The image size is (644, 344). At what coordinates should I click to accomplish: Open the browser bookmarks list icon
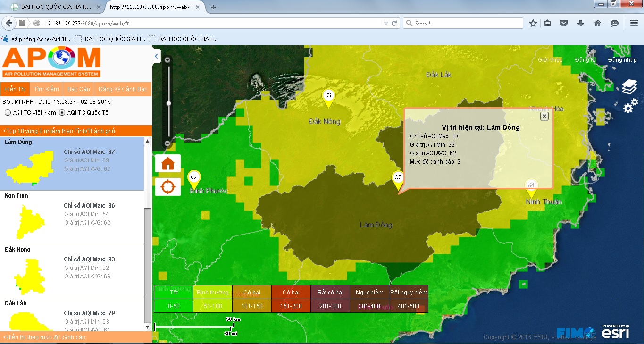coord(547,23)
